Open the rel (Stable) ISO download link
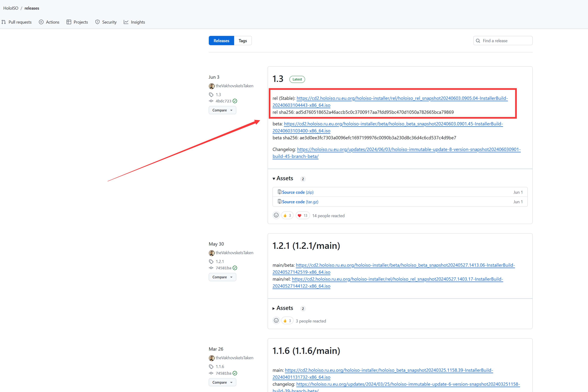 [x=390, y=102]
